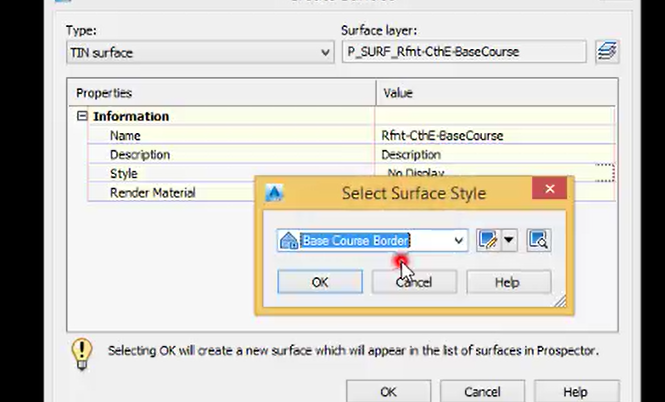Click OK in the Create Surface dialog
This screenshot has height=402, width=665.
point(388,391)
